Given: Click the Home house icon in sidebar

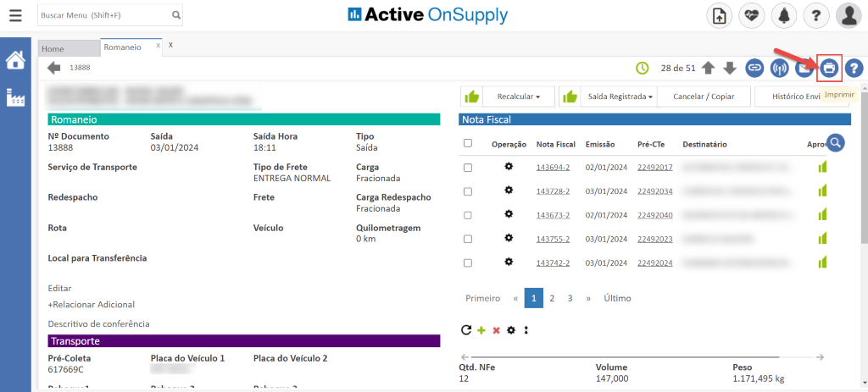Looking at the screenshot, I should [15, 60].
